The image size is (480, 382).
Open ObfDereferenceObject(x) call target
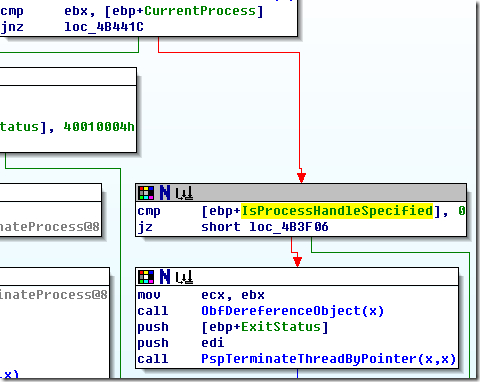292,311
